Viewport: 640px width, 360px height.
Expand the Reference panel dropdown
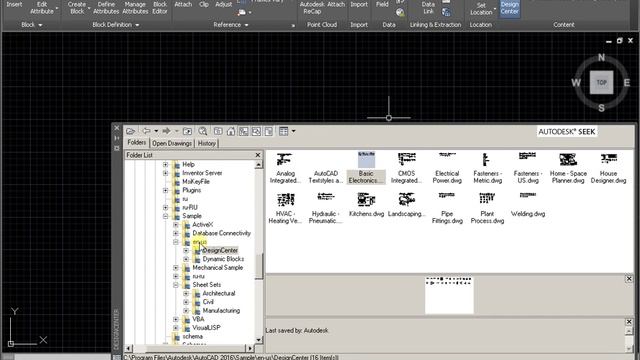click(231, 25)
